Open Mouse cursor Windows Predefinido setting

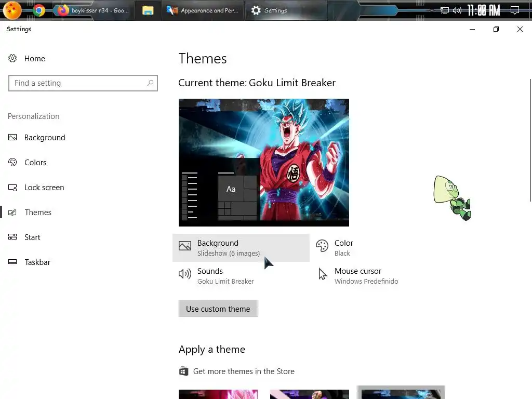point(366,276)
